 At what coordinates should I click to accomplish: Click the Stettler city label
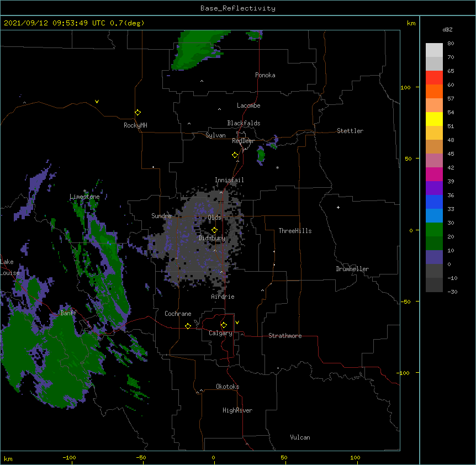[x=350, y=131]
